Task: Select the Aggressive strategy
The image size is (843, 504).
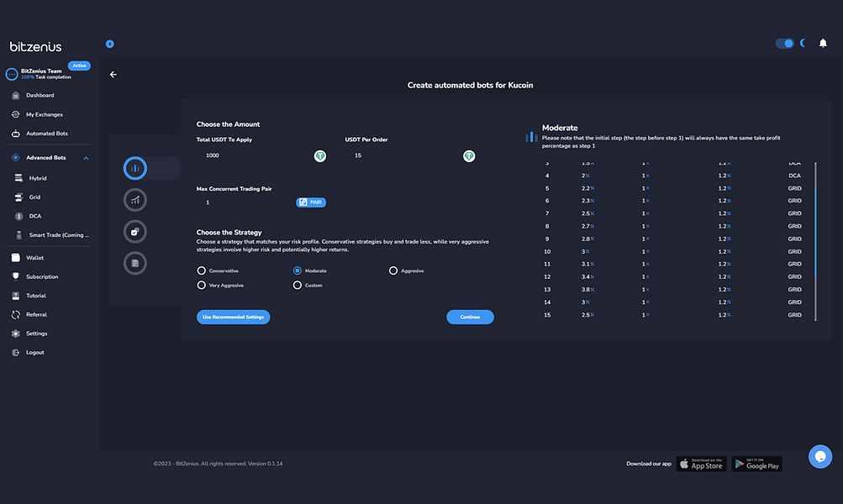Action: pos(393,270)
